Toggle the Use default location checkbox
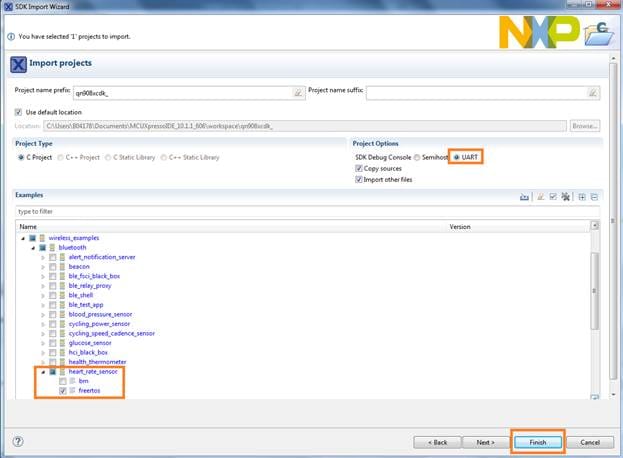623x458 pixels. 19,111
